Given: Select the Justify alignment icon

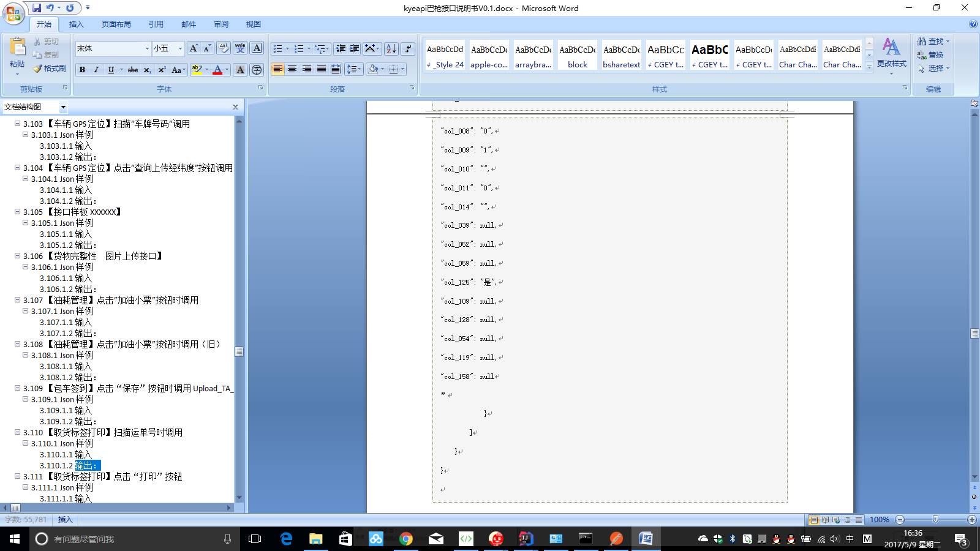Looking at the screenshot, I should click(x=322, y=69).
